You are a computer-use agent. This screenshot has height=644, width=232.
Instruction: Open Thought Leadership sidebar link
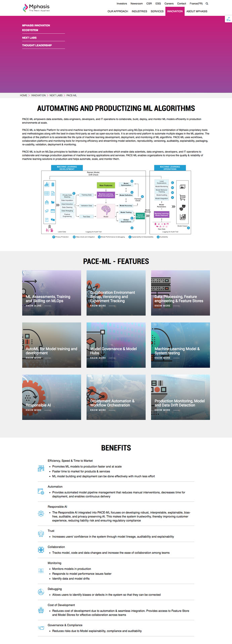click(x=37, y=45)
